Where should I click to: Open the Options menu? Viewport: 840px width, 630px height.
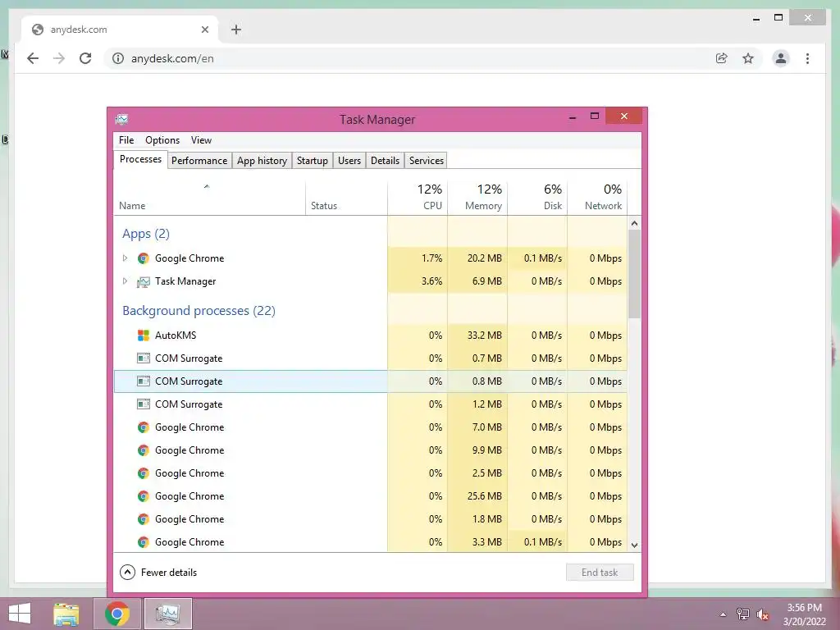click(x=162, y=140)
